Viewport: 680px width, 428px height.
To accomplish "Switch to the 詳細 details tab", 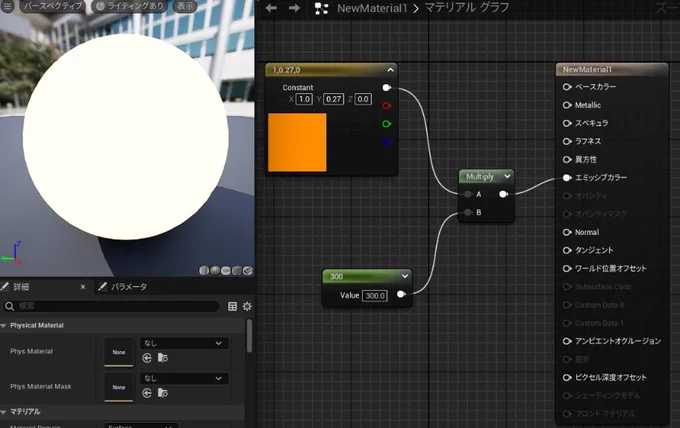I will pos(21,287).
